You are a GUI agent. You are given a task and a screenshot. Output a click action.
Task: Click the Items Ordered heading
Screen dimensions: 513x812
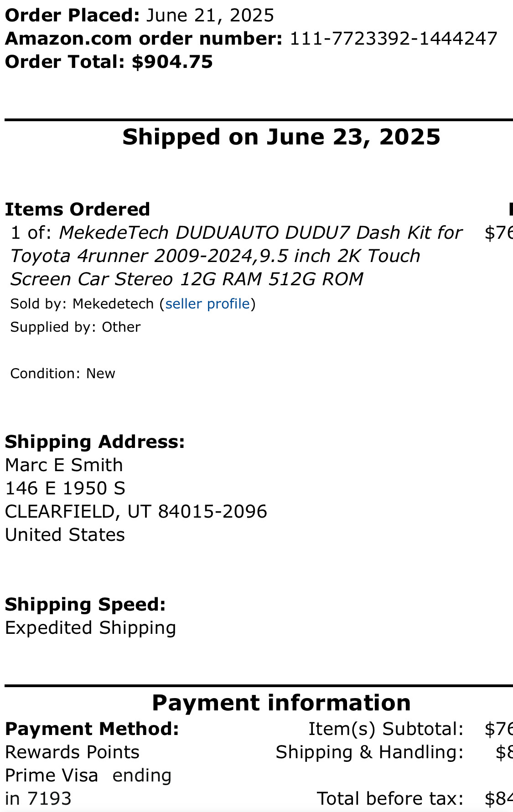(78, 210)
